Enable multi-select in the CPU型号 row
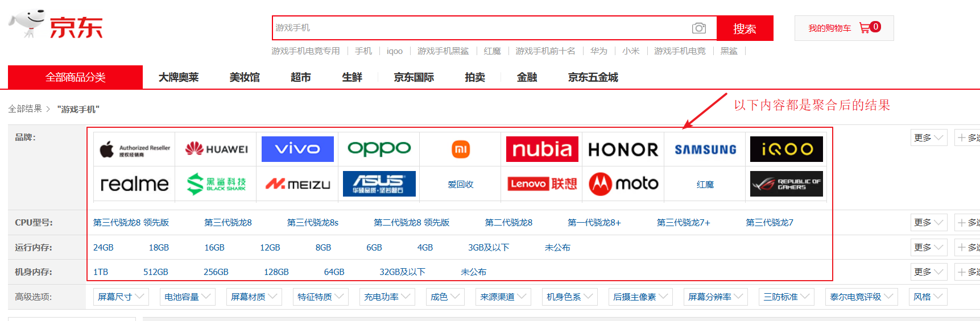 (x=967, y=223)
